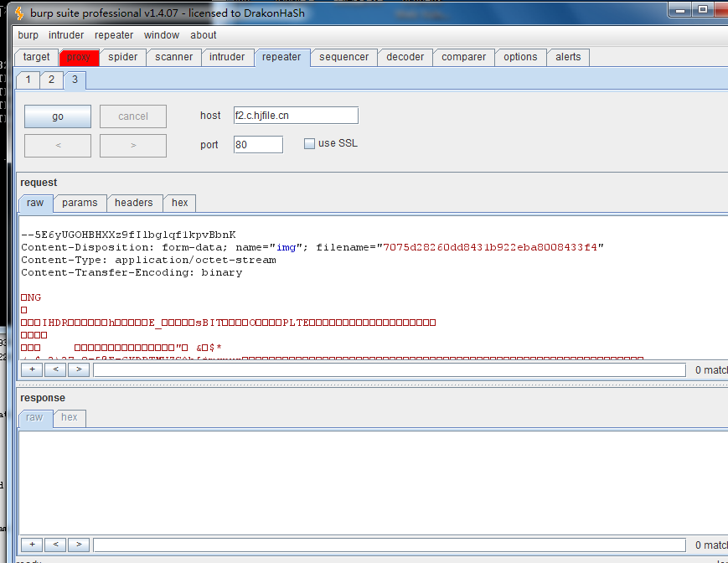Click the Content-Type application/octet-stream line

pyautogui.click(x=148, y=260)
